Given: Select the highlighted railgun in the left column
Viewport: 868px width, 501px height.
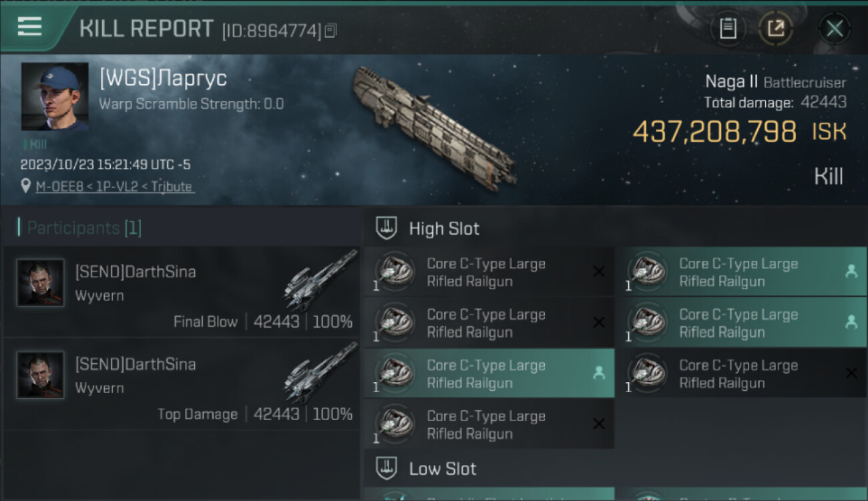Looking at the screenshot, I should (489, 374).
